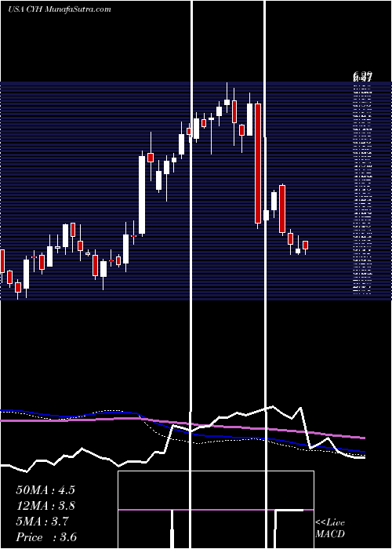The height and width of the screenshot is (549, 392).
Task: Click the '12MA : 3.8' label
Action: pos(45,506)
